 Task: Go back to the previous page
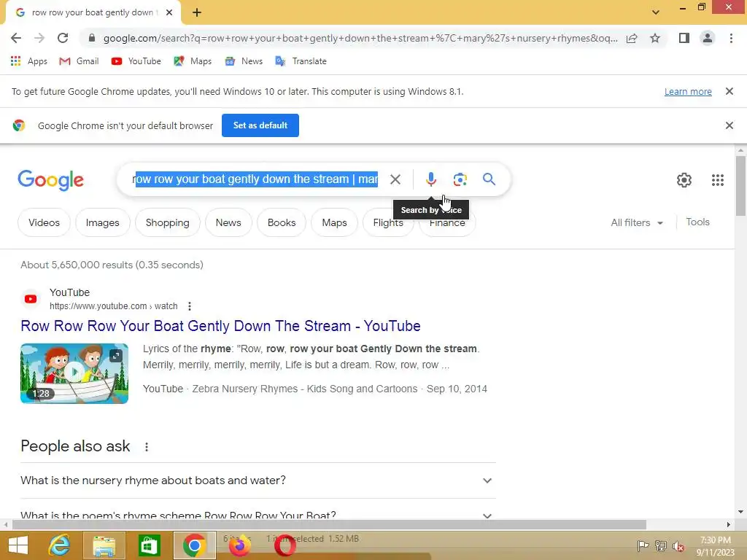[16, 38]
